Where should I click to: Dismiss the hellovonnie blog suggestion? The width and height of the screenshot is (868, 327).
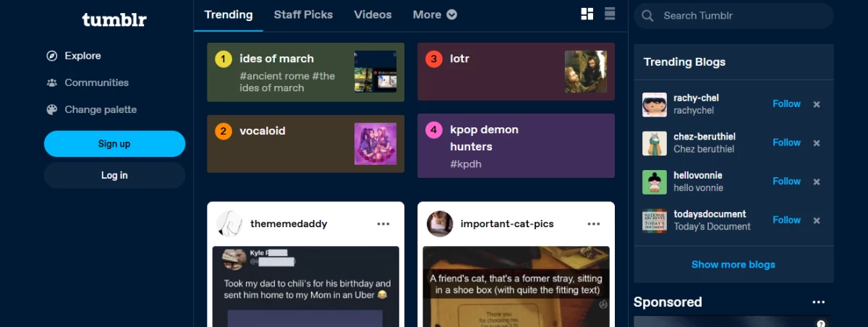817,182
